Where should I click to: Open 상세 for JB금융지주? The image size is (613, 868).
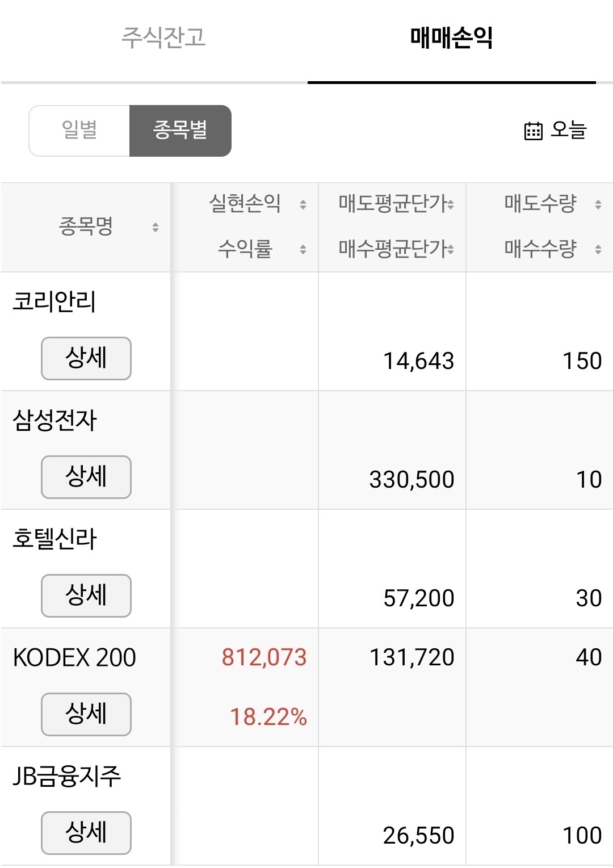(86, 833)
